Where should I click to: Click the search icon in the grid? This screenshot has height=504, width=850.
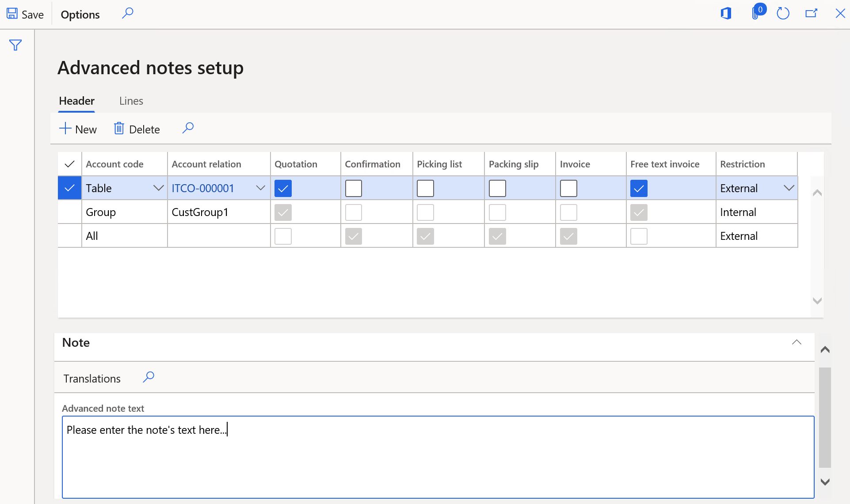(x=188, y=128)
